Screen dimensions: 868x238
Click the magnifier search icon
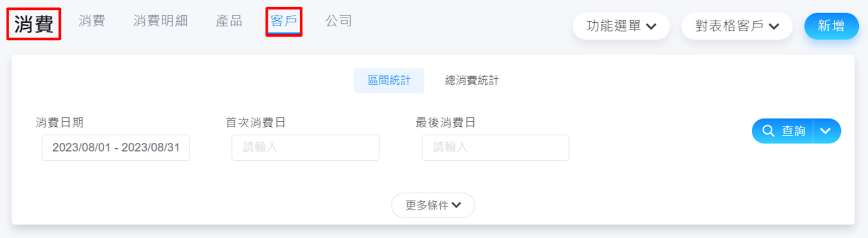(768, 131)
